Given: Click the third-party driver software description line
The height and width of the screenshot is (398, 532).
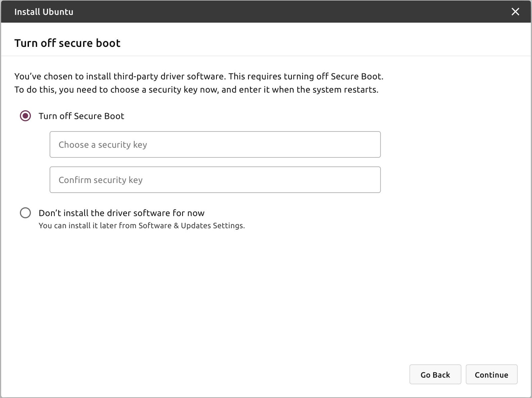Looking at the screenshot, I should pos(199,76).
